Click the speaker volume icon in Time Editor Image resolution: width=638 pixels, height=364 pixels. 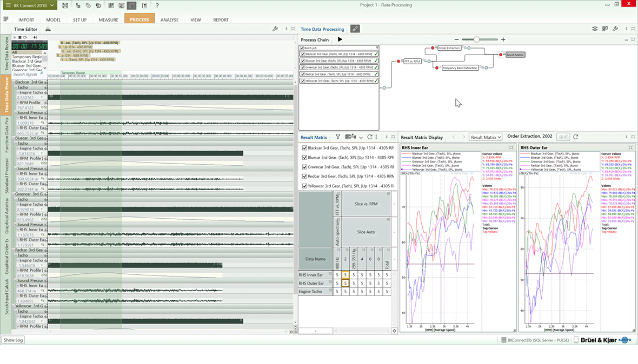tap(35, 37)
